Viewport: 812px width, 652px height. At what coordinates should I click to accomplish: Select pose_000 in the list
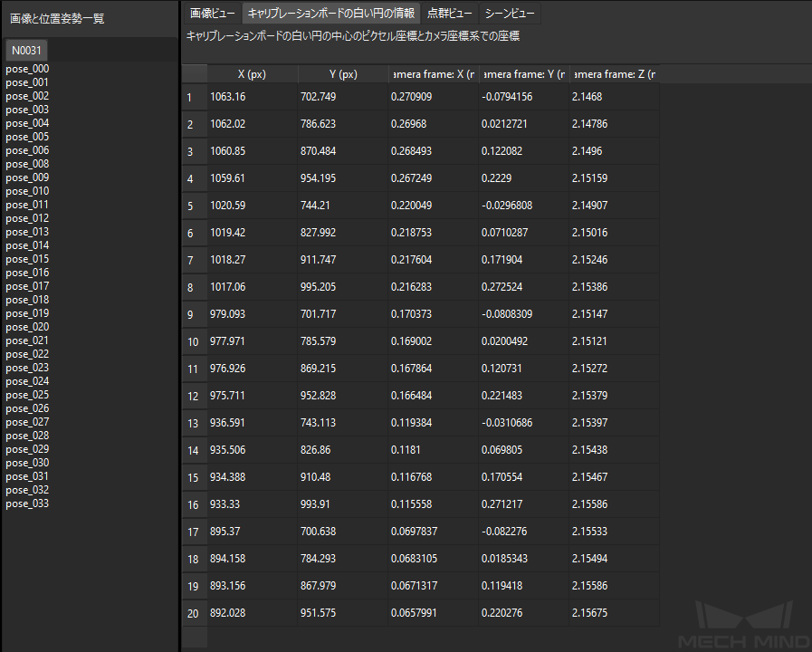click(x=27, y=69)
